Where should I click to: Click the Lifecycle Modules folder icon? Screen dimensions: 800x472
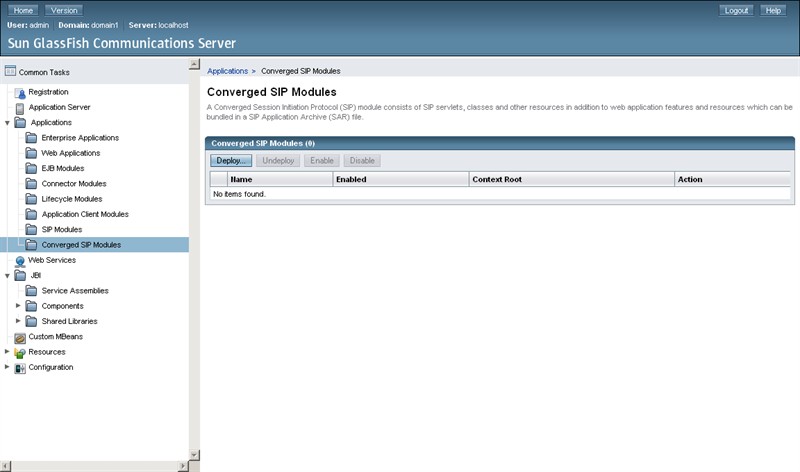(31, 199)
